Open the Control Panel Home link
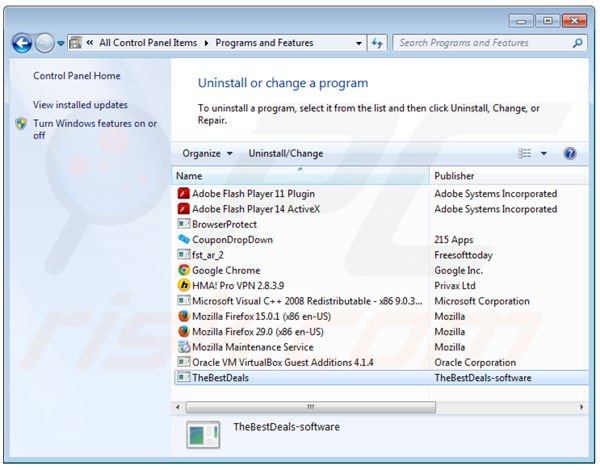Image resolution: width=600 pixels, height=470 pixels. click(77, 76)
